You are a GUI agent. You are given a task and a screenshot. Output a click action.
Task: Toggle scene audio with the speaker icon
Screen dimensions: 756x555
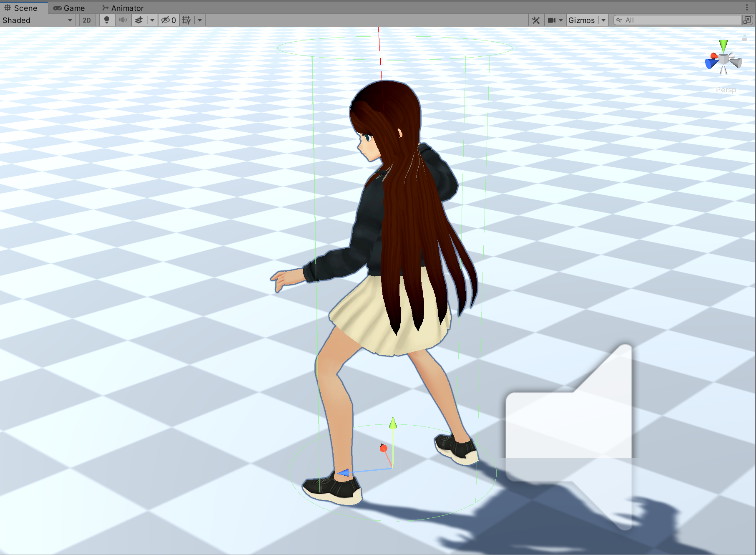[123, 20]
